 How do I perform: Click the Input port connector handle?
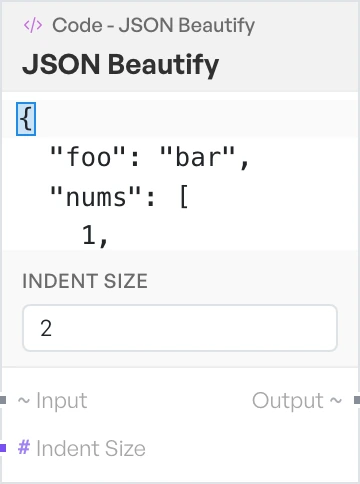click(3, 400)
